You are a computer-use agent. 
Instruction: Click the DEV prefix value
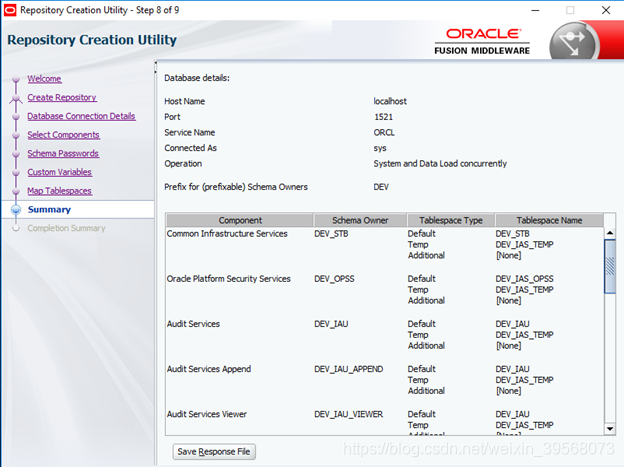[x=381, y=187]
